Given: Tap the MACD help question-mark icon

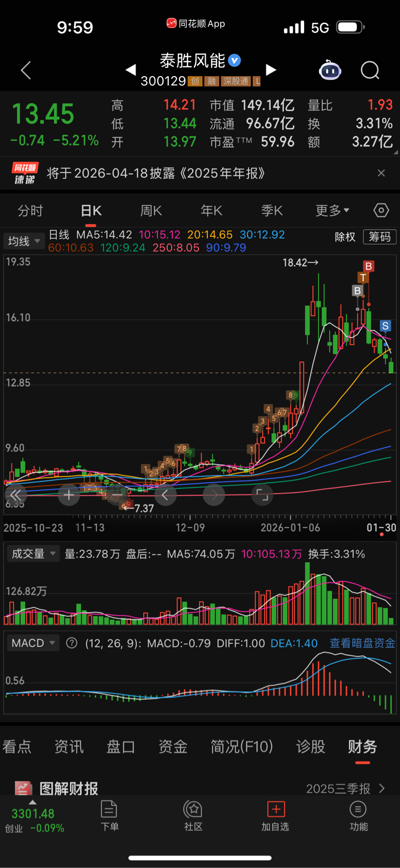Looking at the screenshot, I should (x=72, y=643).
